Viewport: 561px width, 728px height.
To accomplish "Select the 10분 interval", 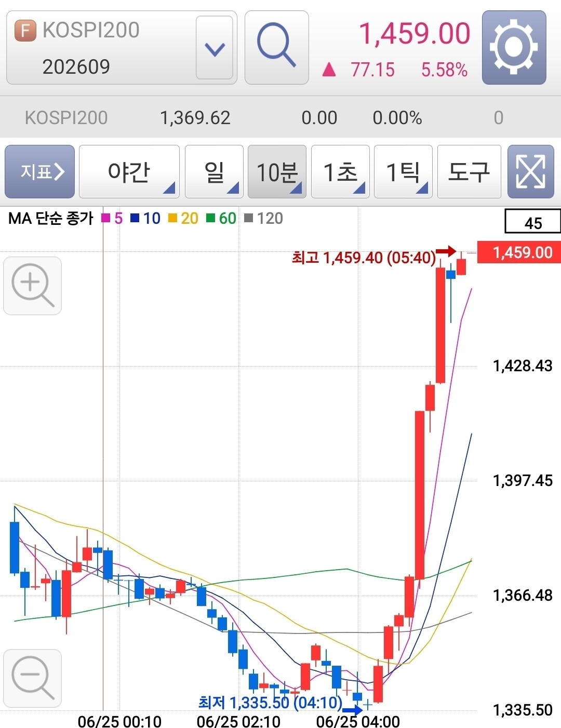I will (277, 171).
